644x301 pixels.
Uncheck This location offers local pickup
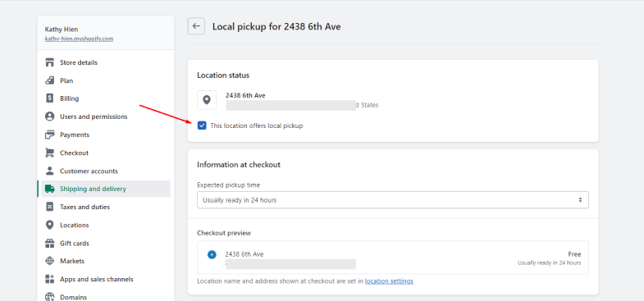[x=202, y=125]
